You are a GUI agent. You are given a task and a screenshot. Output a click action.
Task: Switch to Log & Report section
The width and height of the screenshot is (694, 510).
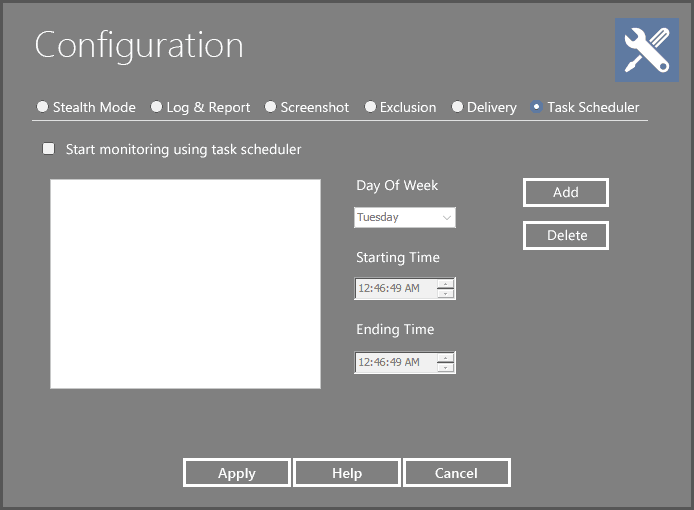pos(157,107)
